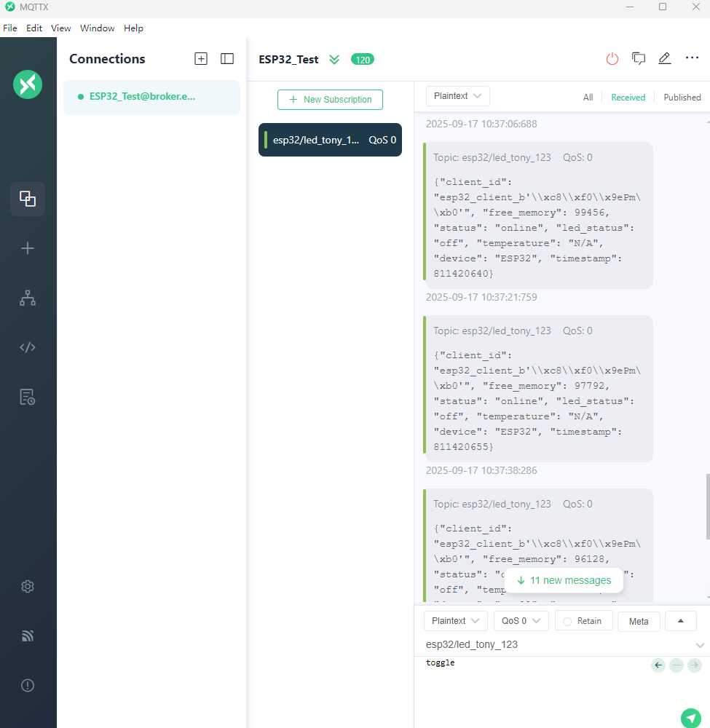Image resolution: width=710 pixels, height=728 pixels.
Task: Open received-message Plaintext format dropdown
Action: (457, 96)
